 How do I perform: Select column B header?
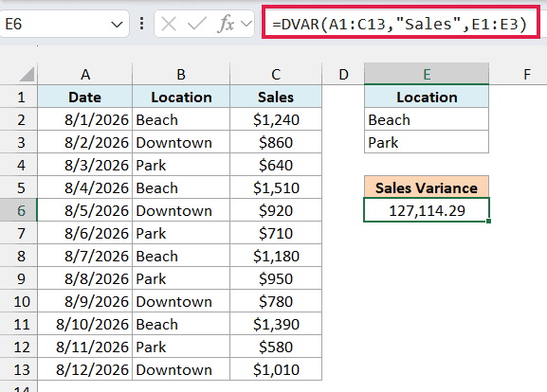[x=181, y=74]
